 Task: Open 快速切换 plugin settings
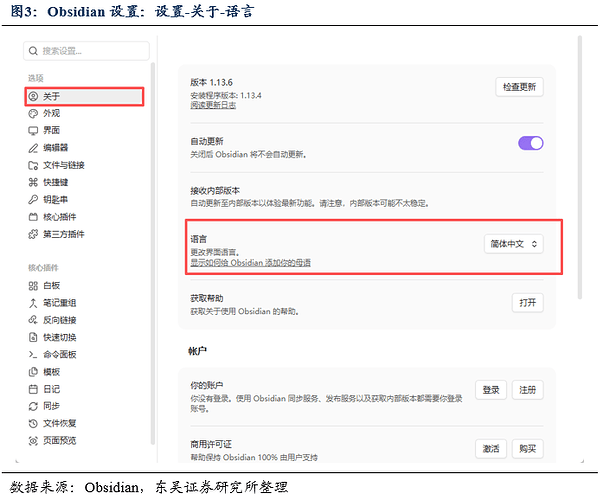pyautogui.click(x=84, y=338)
